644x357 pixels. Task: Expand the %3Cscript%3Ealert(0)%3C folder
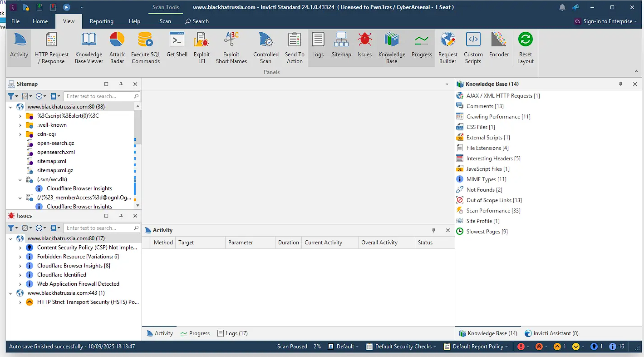coord(20,116)
